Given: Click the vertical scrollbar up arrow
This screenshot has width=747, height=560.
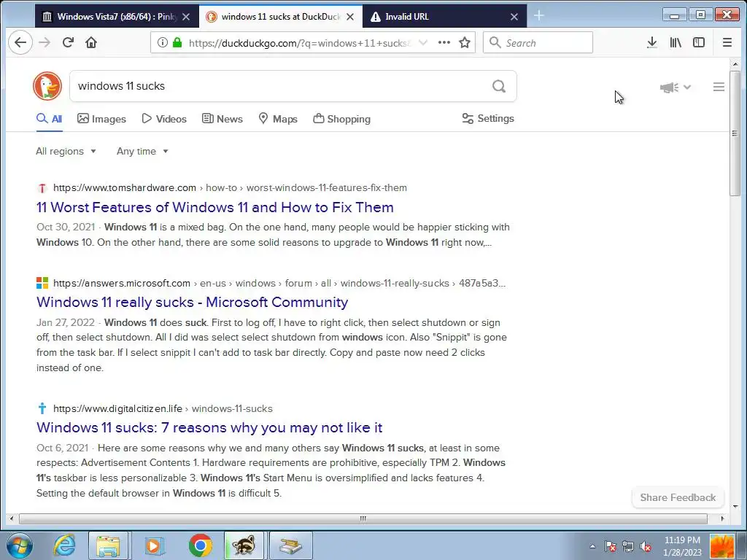Looking at the screenshot, I should coord(735,63).
